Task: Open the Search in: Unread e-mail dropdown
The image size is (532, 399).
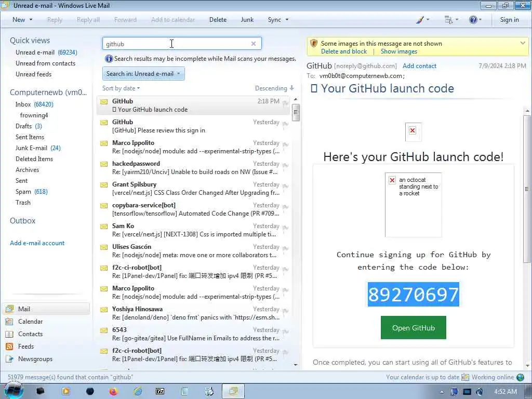Action: [x=143, y=74]
